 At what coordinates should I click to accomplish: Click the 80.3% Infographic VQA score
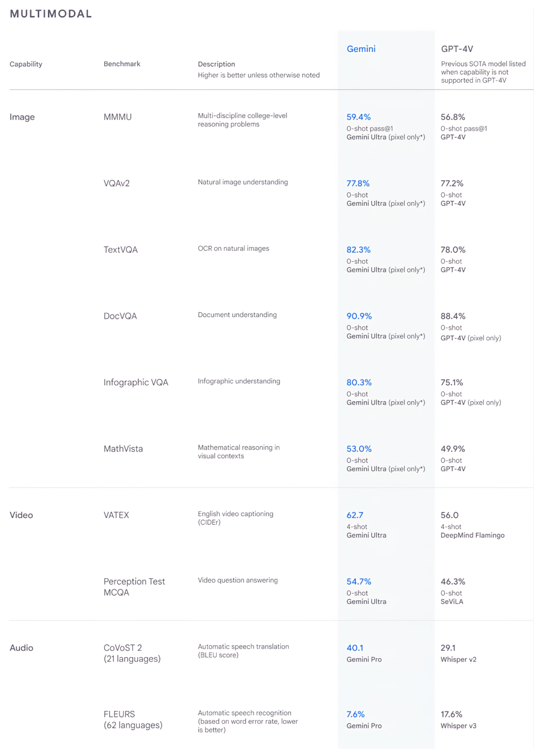[x=359, y=382]
